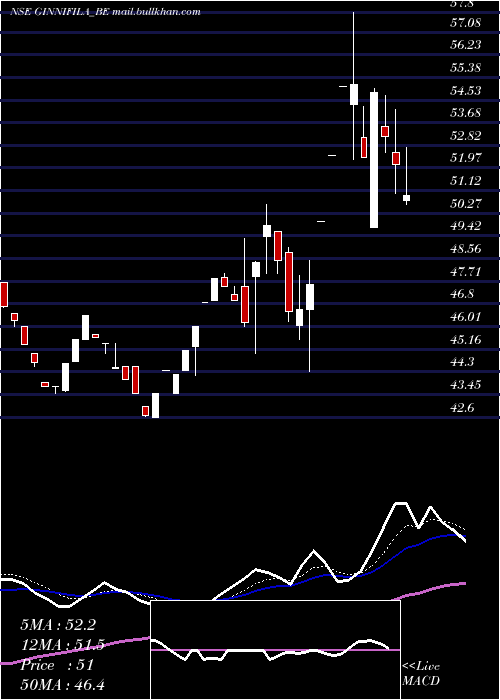Click the NSE GINNIFILA_BE chart title

[x=105, y=12]
